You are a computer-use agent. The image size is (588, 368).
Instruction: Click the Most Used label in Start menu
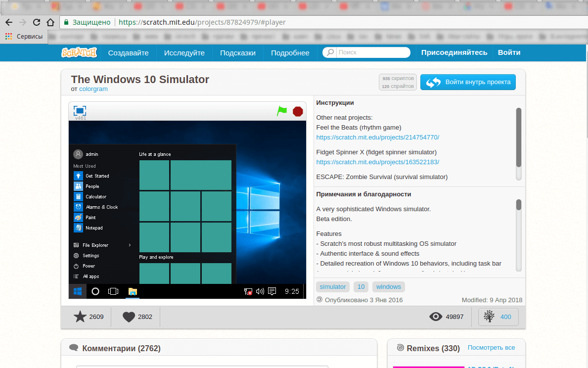(85, 166)
